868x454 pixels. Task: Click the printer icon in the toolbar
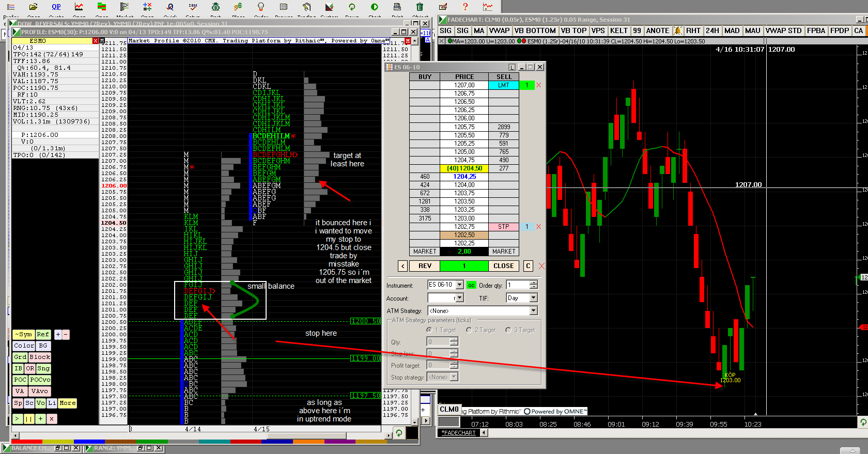click(397, 7)
